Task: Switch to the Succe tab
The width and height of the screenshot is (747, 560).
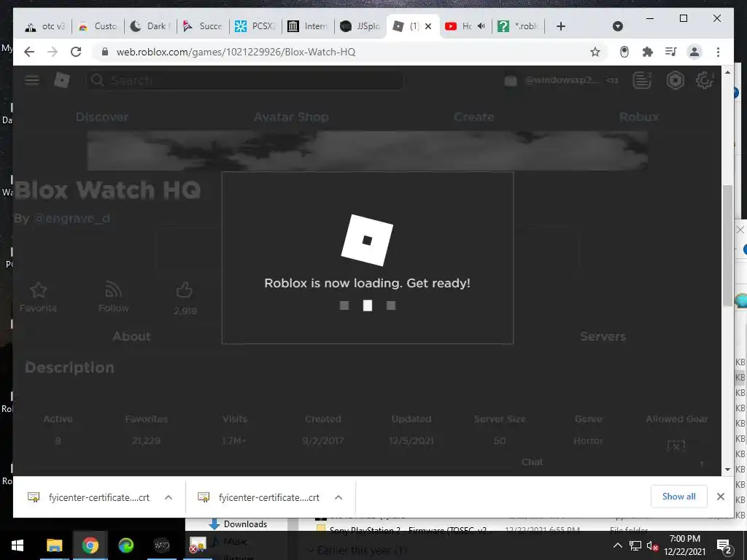Action: (203, 26)
